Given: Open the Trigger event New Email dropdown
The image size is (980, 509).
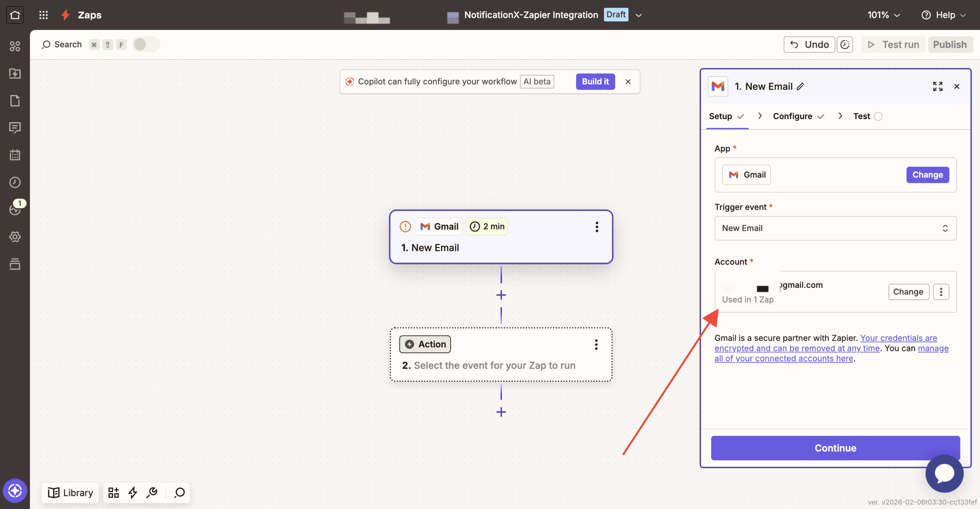Looking at the screenshot, I should point(835,228).
